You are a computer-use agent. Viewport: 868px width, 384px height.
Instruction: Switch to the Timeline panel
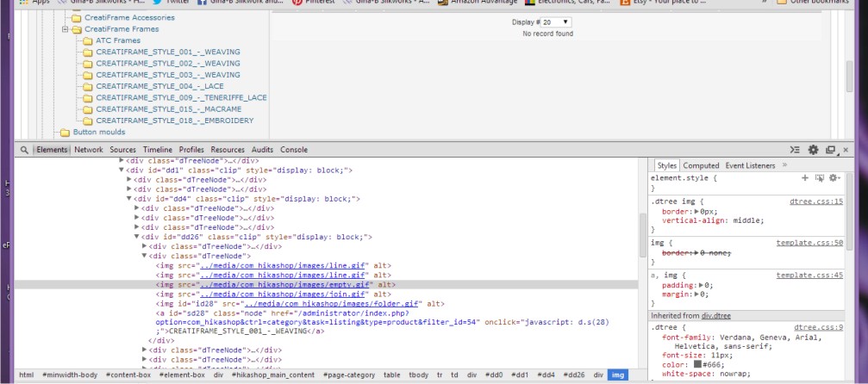(x=158, y=150)
